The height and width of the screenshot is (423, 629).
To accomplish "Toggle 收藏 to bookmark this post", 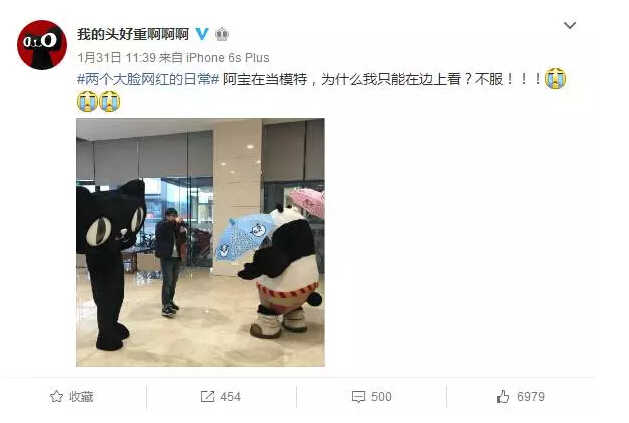I will point(72,397).
